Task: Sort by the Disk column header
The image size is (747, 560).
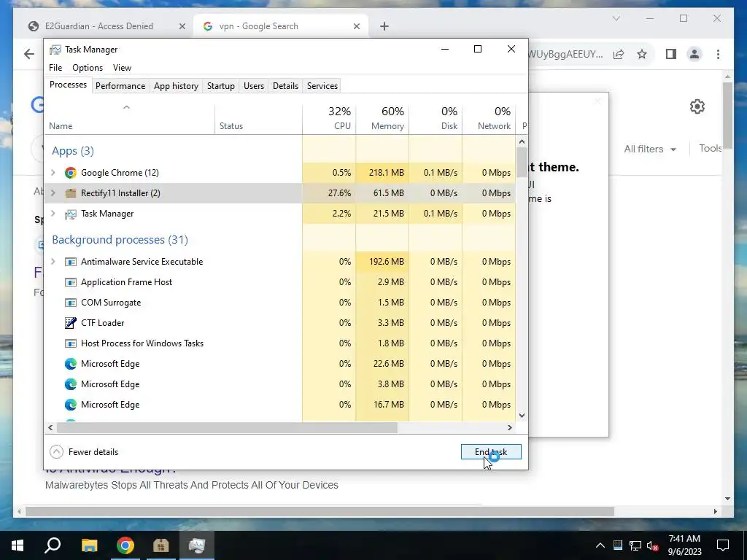Action: (436, 118)
